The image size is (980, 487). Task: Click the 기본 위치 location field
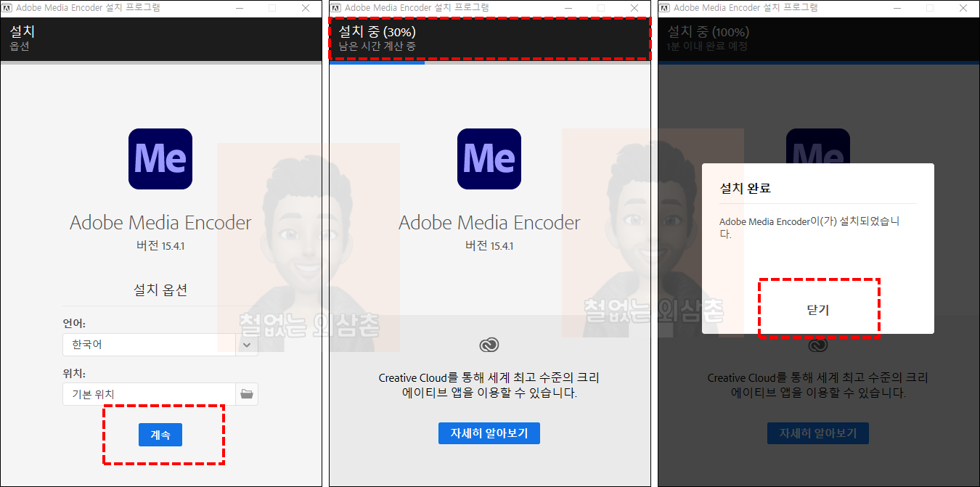[x=149, y=394]
